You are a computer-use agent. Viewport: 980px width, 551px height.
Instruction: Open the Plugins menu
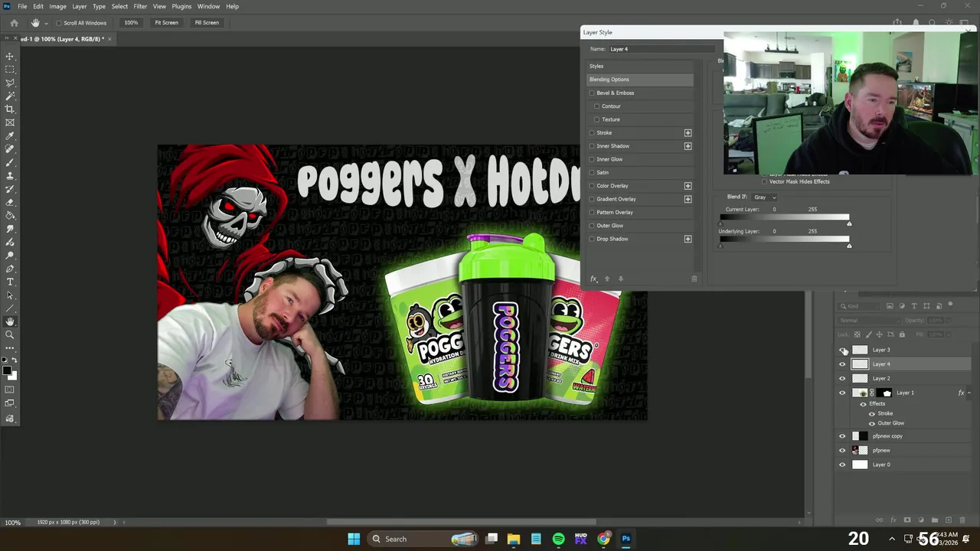point(181,6)
